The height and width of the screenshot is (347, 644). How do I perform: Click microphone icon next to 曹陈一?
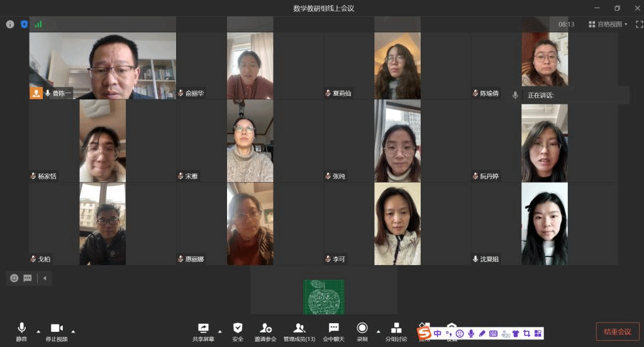coord(48,93)
